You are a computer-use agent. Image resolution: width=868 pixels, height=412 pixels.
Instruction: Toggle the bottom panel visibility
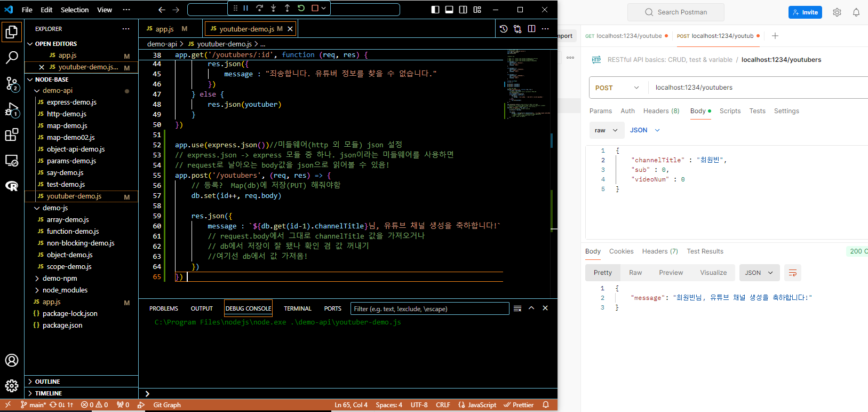tap(449, 10)
